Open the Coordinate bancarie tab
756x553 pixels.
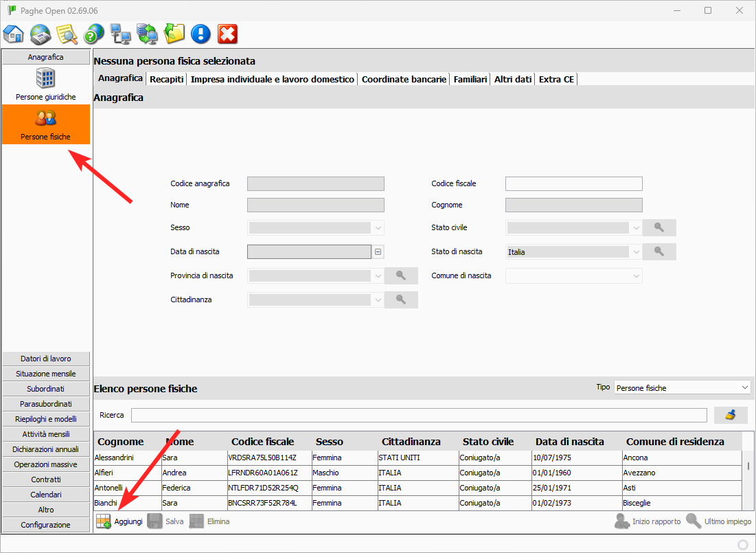point(404,79)
